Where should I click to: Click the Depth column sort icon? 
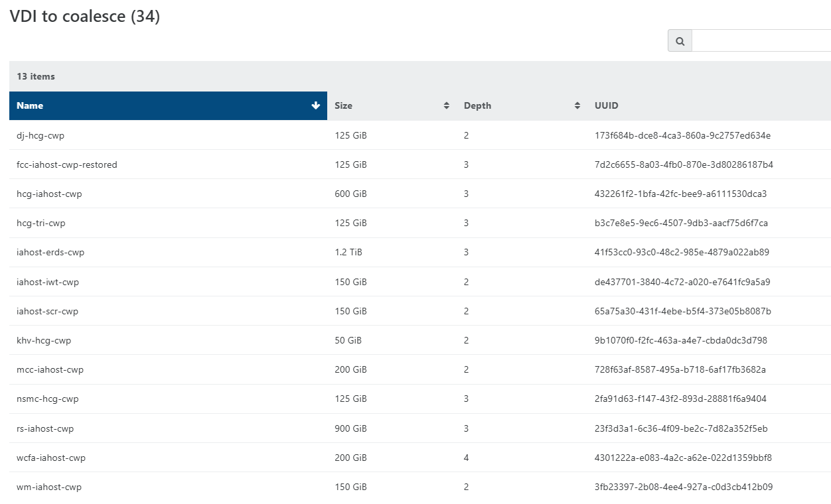click(577, 105)
